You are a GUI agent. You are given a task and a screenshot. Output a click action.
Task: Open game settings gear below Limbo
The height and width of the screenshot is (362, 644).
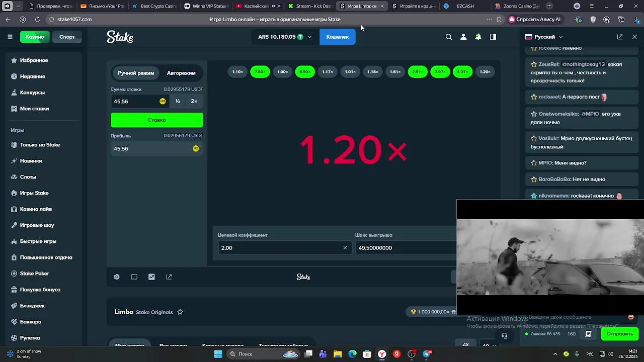point(117,277)
